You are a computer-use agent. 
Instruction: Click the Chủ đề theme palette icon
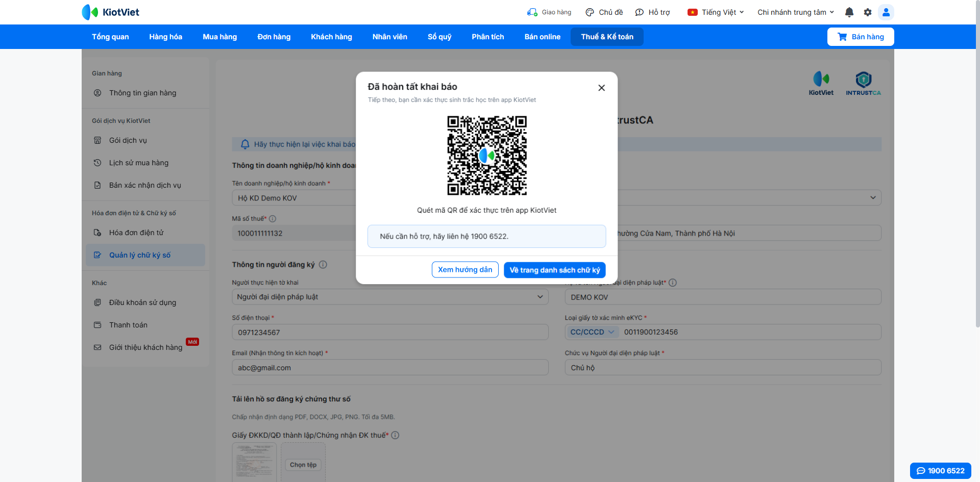[x=590, y=12]
